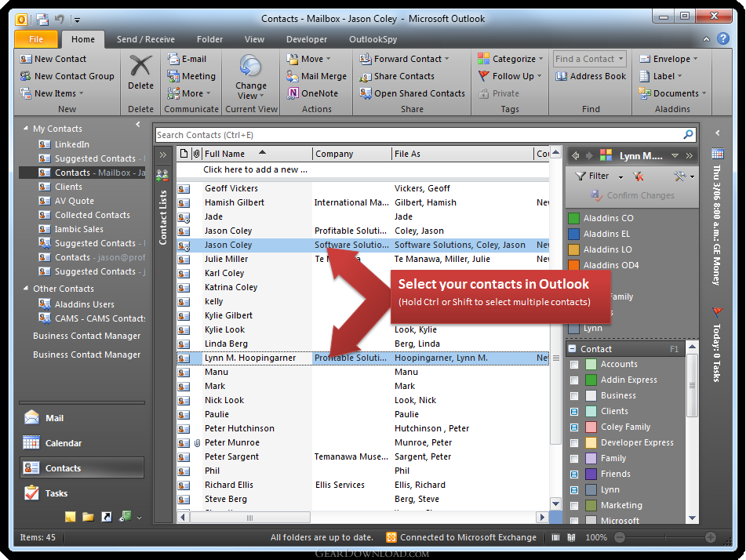746x560 pixels.
Task: Tick the Marketing category checkbox
Action: pyautogui.click(x=574, y=506)
